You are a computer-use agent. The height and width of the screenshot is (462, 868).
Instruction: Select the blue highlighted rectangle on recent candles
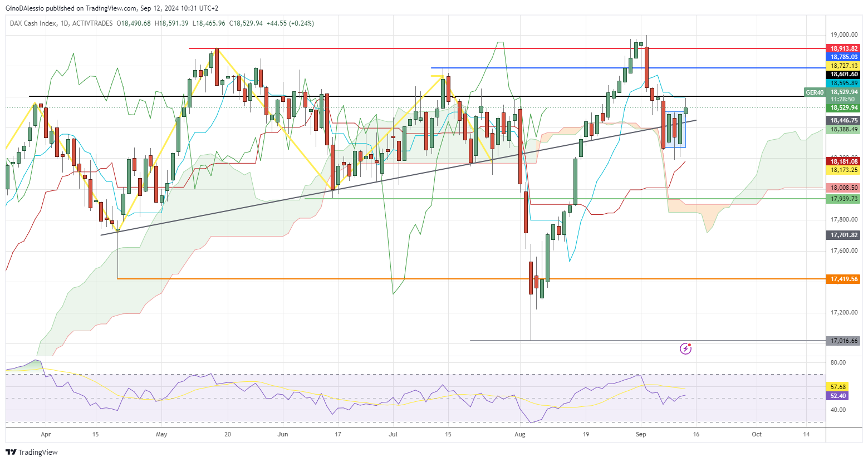[675, 129]
